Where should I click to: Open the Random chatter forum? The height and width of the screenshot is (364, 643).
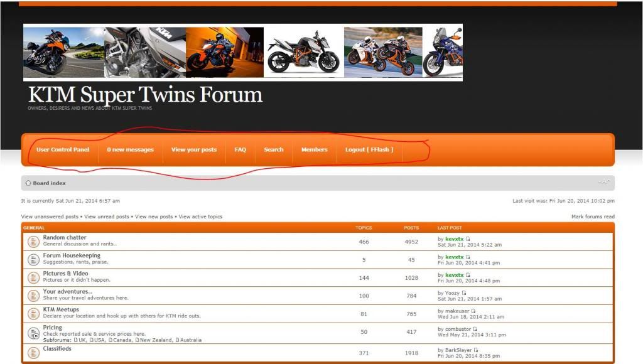[65, 237]
